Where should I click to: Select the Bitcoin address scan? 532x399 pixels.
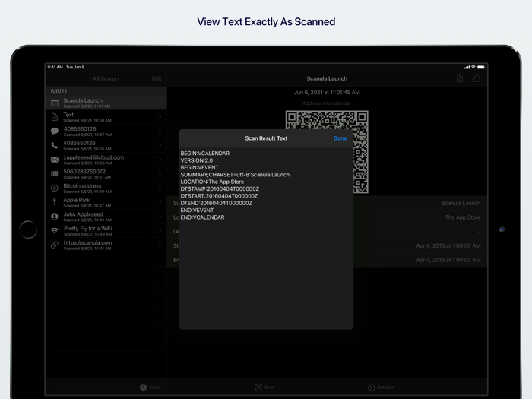click(106, 188)
